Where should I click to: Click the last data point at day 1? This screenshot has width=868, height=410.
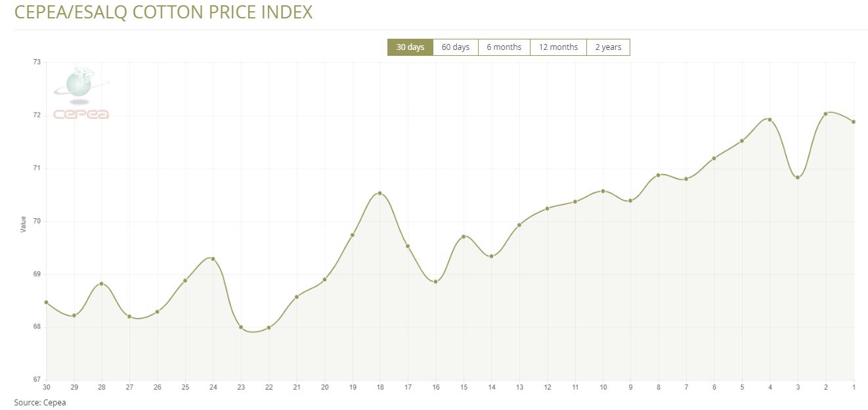(x=854, y=122)
